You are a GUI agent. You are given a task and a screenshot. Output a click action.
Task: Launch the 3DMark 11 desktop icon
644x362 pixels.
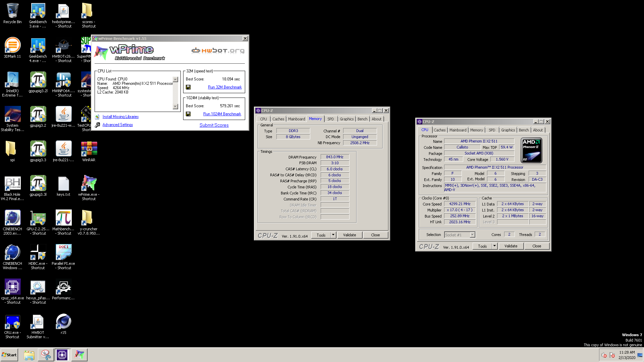pos(12,48)
